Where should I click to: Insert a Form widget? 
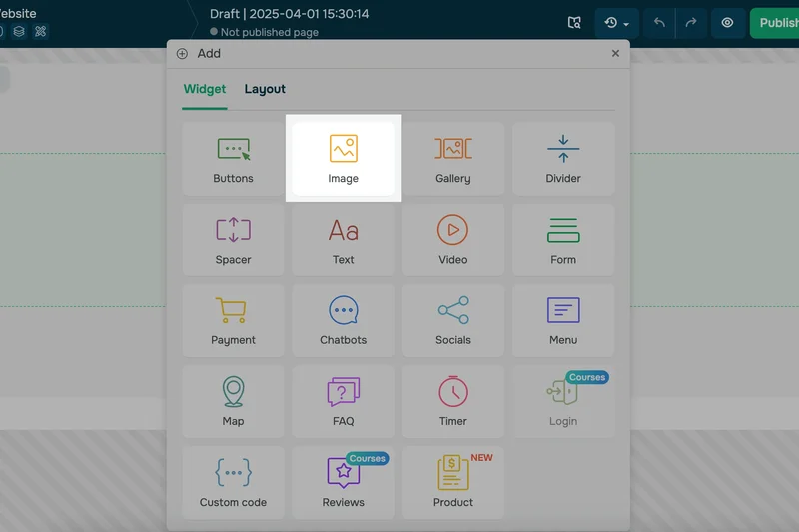point(563,240)
